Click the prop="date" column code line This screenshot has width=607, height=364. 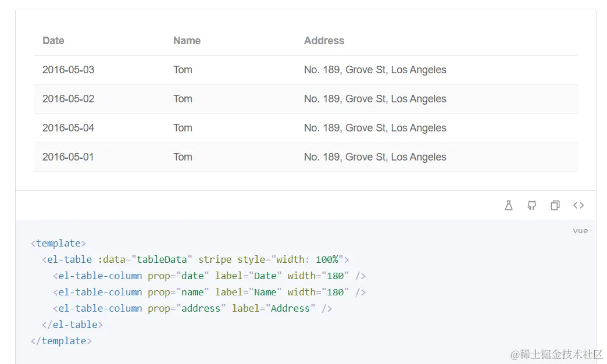(x=209, y=276)
